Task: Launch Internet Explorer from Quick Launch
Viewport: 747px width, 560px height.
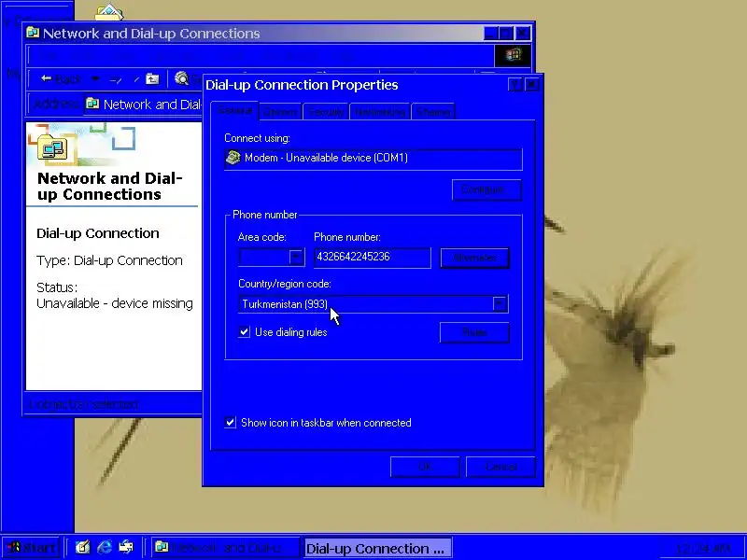Action: pyautogui.click(x=105, y=547)
